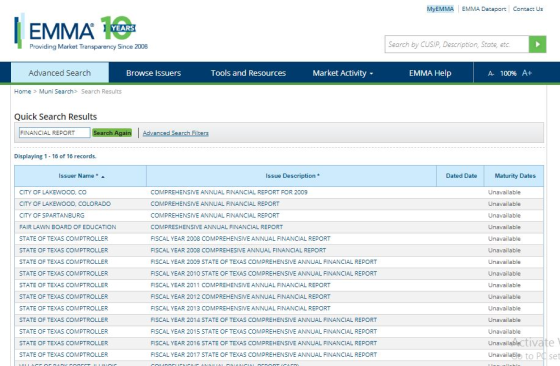
Task: Focus the CUSIP description search box
Action: [x=457, y=44]
